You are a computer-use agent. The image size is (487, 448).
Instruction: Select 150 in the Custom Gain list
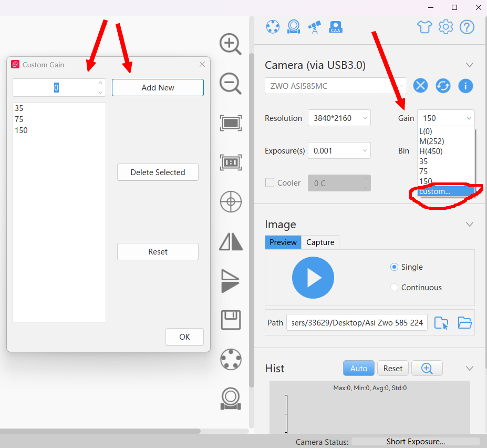[59, 130]
